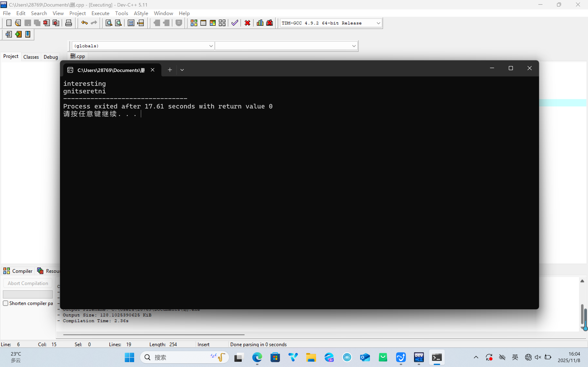Enable Shorten compiler paths checkbox
This screenshot has width=588, height=367.
tap(6, 303)
